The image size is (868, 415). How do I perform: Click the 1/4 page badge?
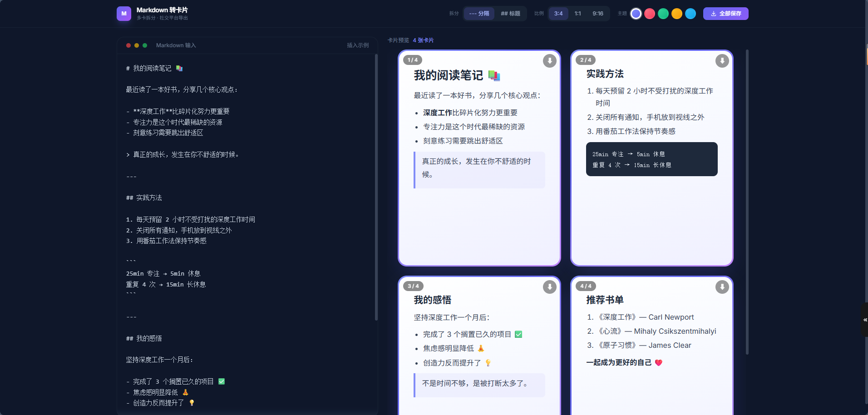pyautogui.click(x=413, y=60)
